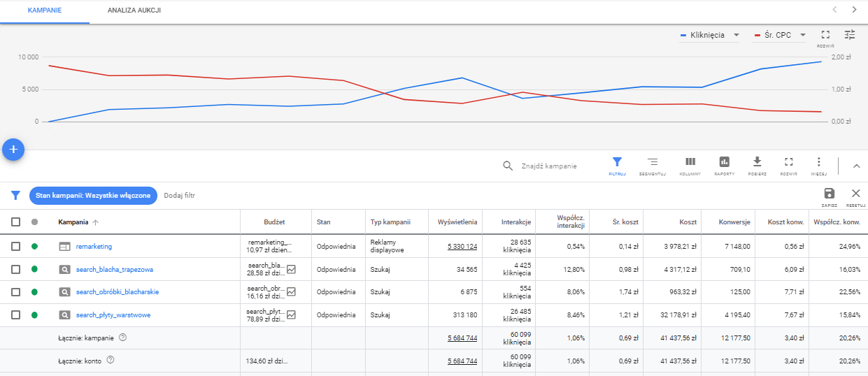
Task: Check the search_płyty_warstwowe row checkbox
Action: pyautogui.click(x=15, y=315)
